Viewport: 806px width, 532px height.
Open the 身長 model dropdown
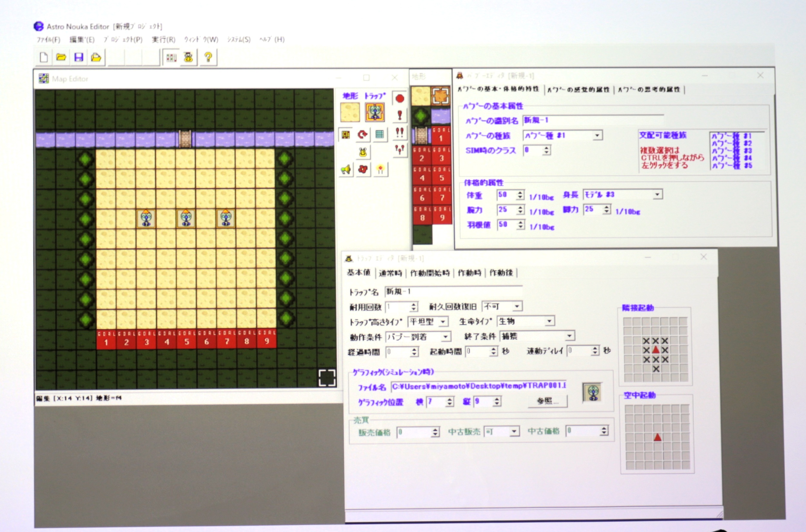(x=657, y=194)
